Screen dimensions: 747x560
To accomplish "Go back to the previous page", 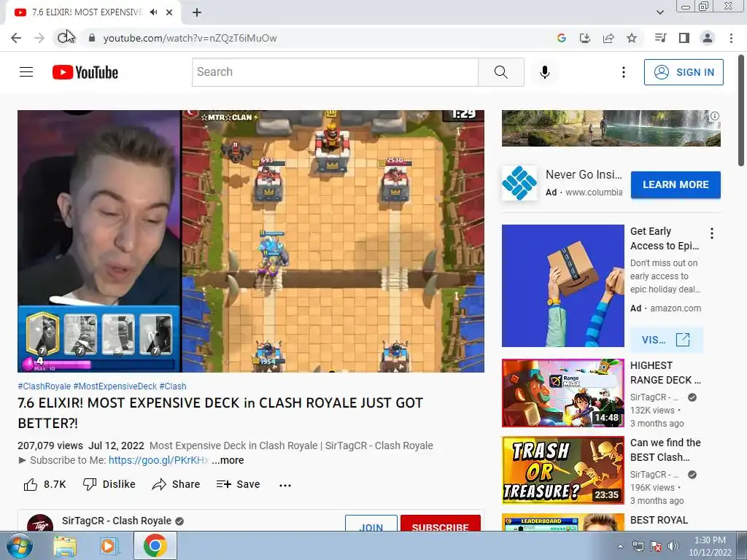I will pos(16,38).
